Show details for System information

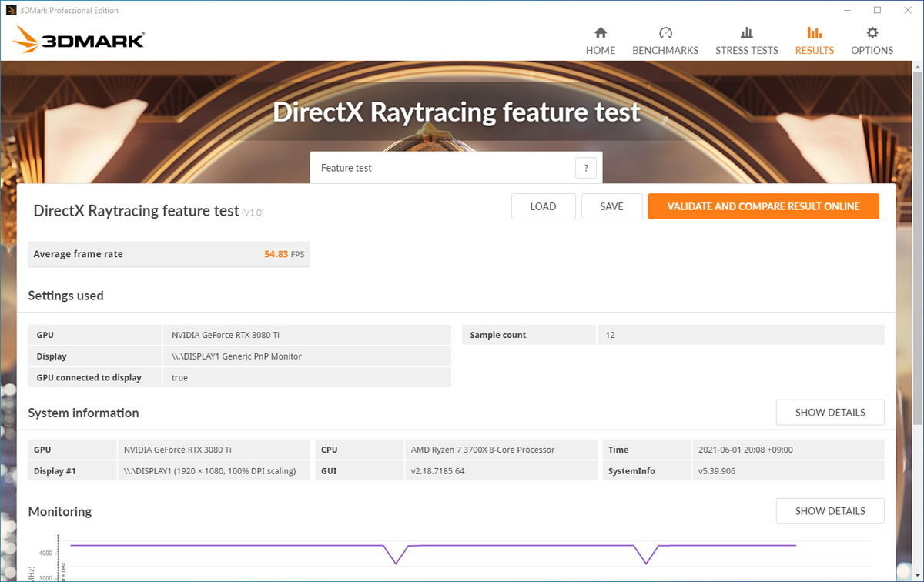(x=830, y=413)
